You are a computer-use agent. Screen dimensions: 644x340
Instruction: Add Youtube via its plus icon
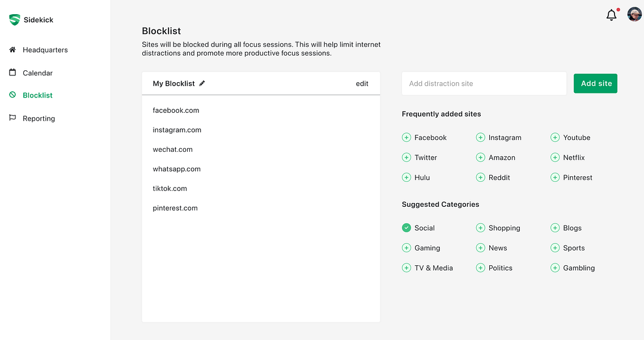pos(555,138)
